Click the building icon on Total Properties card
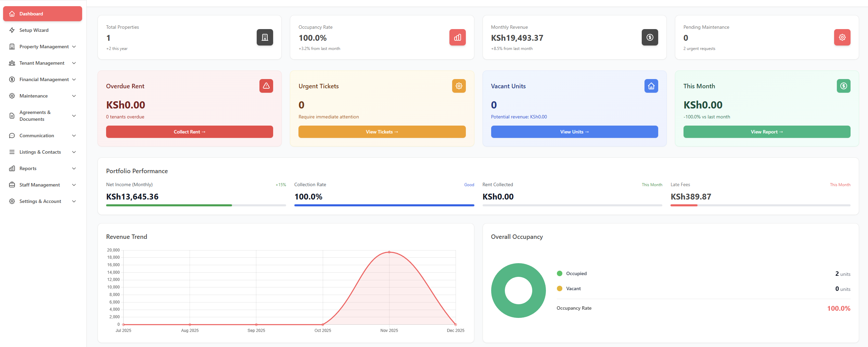The image size is (868, 347). tap(265, 37)
